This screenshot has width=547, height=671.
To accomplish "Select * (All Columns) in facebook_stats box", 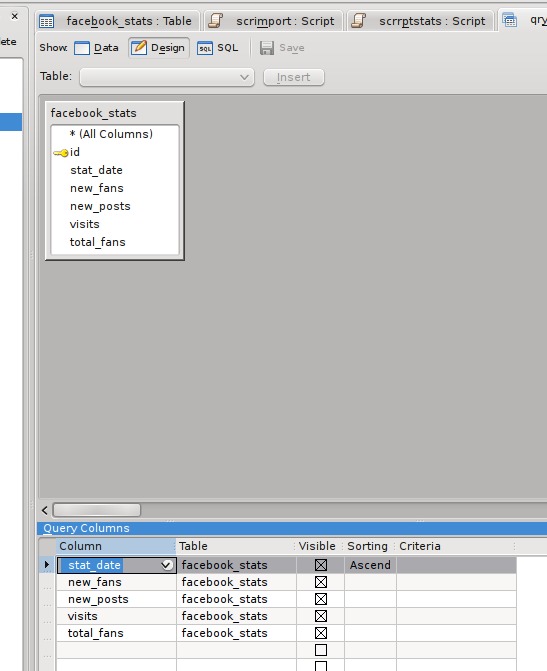I will (x=111, y=134).
